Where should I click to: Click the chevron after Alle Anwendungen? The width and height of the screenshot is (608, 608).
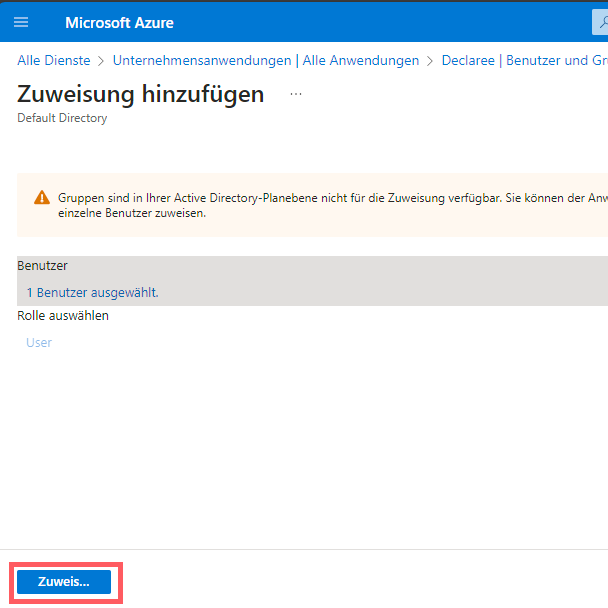[430, 61]
